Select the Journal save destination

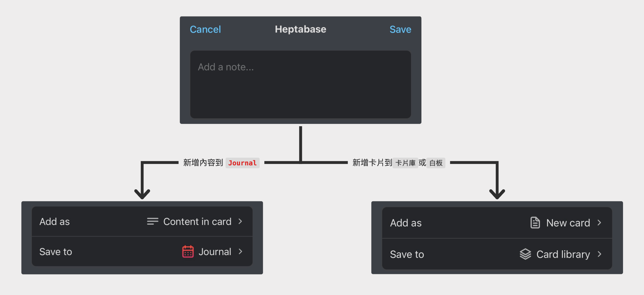215,252
